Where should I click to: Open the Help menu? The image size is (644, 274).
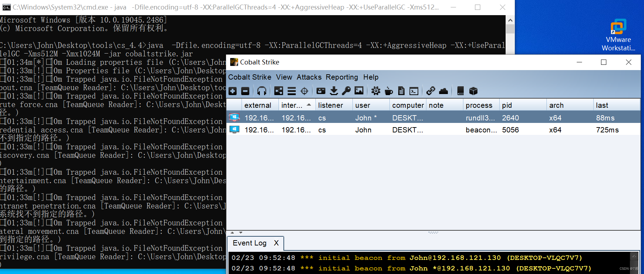371,77
